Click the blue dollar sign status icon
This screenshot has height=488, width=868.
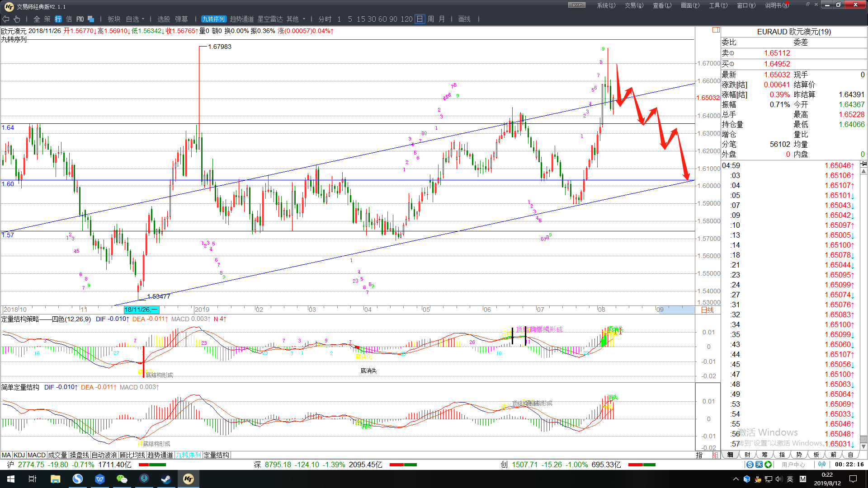point(750,465)
